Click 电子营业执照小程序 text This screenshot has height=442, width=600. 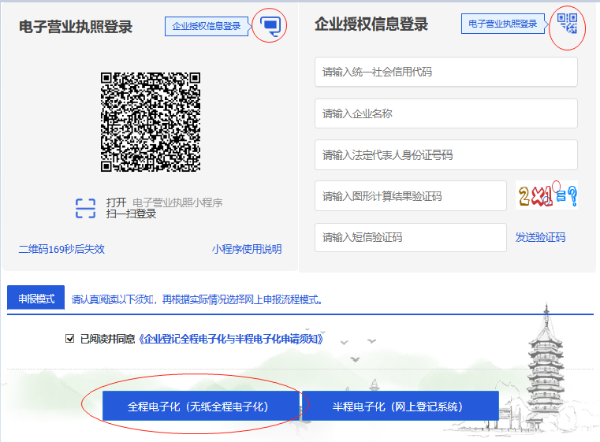pos(178,202)
